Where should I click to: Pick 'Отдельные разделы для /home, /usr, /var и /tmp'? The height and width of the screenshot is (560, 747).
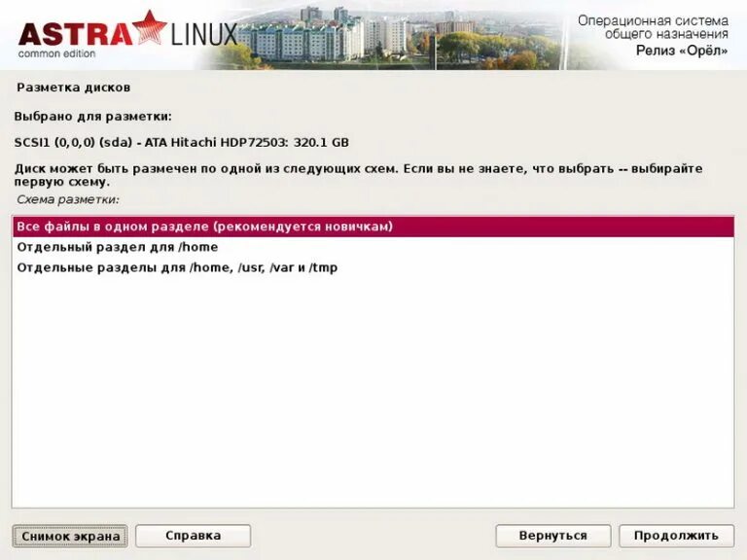tap(373, 267)
